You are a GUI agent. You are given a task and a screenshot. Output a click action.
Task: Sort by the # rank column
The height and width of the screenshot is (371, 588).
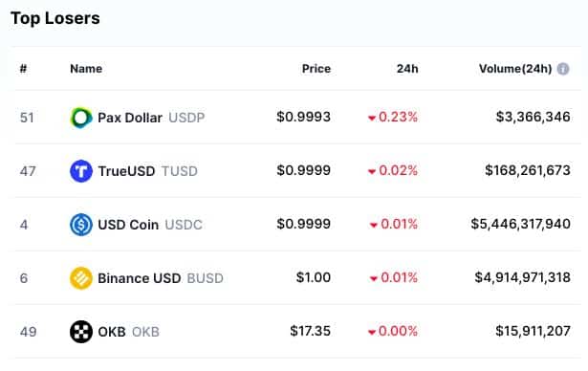click(x=23, y=69)
